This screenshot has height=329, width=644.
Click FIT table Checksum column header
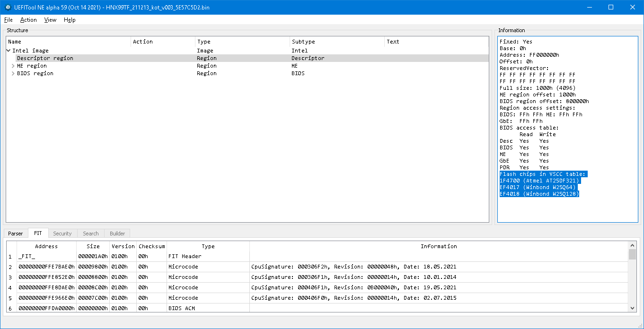pos(152,246)
